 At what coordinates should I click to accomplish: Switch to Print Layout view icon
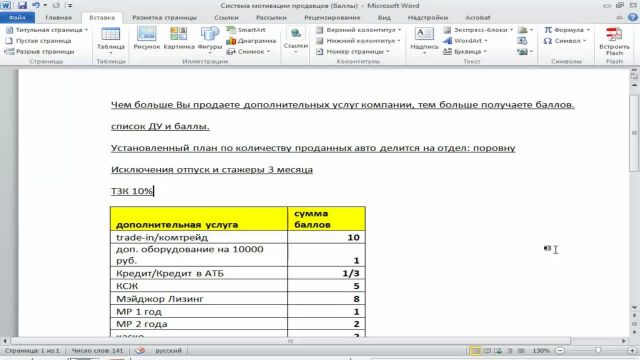tap(475, 351)
